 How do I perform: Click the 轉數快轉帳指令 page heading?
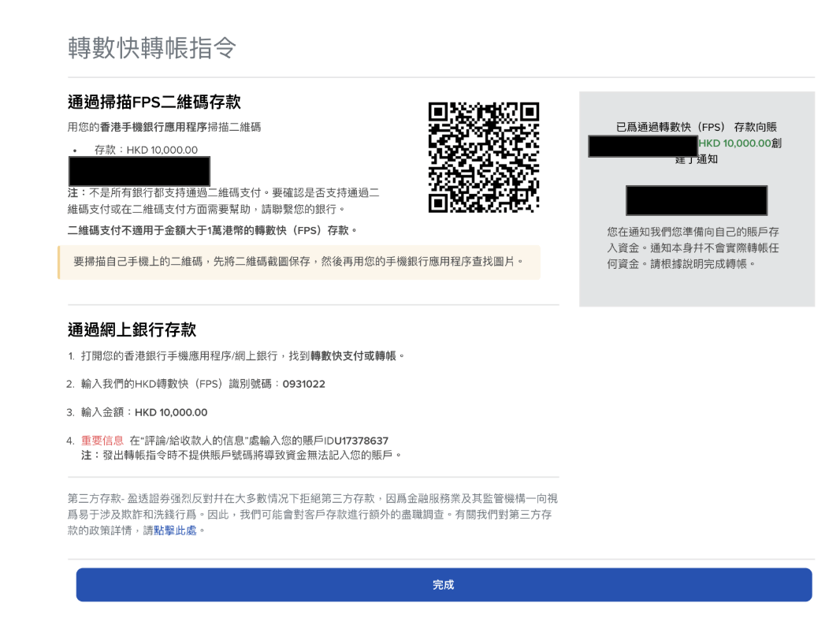[152, 47]
